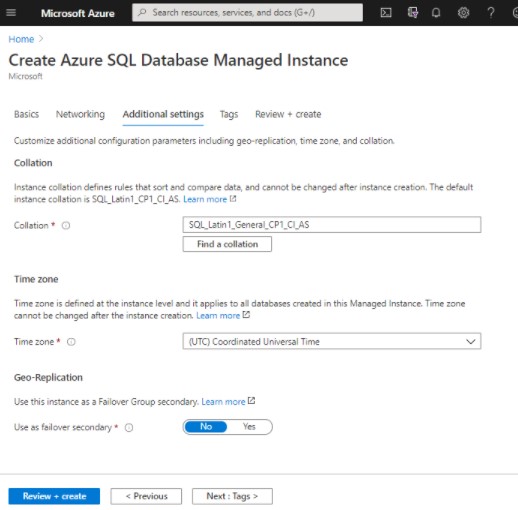Click the search magnifier icon
Screen dimensions: 518x510
pyautogui.click(x=142, y=13)
